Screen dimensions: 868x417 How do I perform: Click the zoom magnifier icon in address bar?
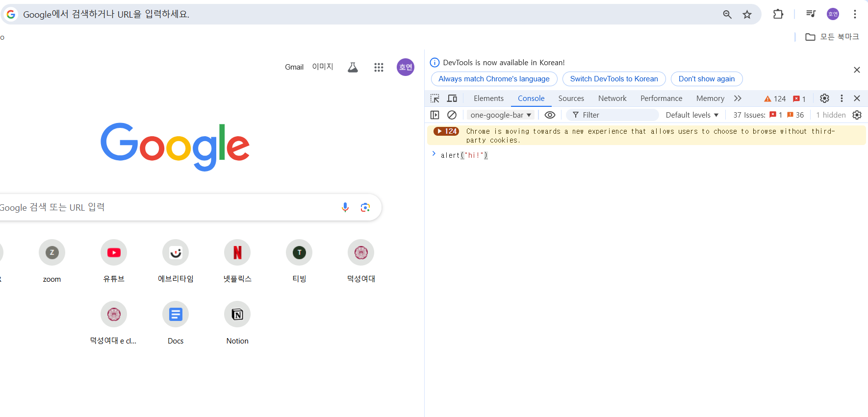click(x=727, y=14)
